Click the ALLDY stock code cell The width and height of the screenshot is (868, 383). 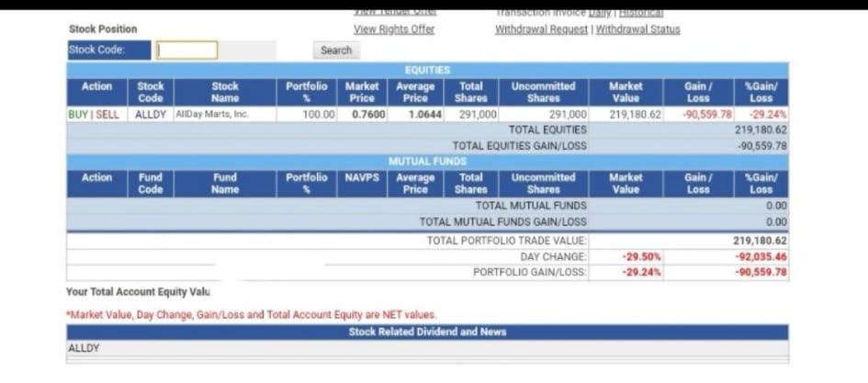151,115
